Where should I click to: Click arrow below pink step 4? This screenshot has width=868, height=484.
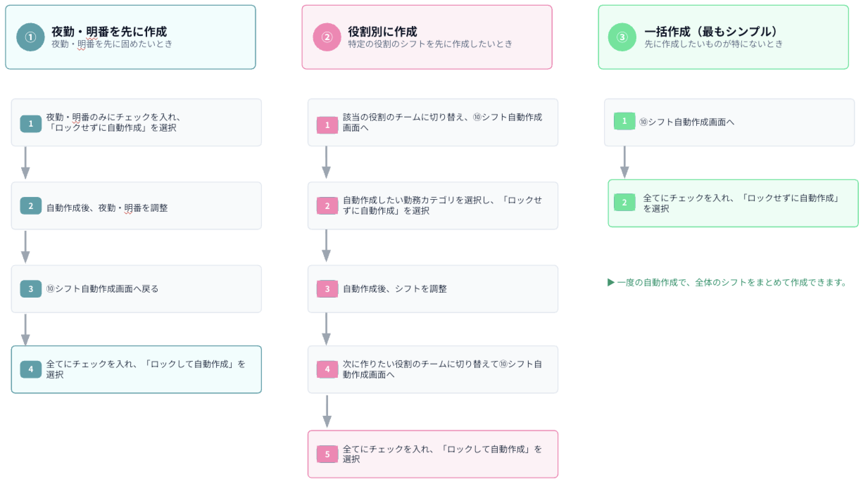pos(327,412)
